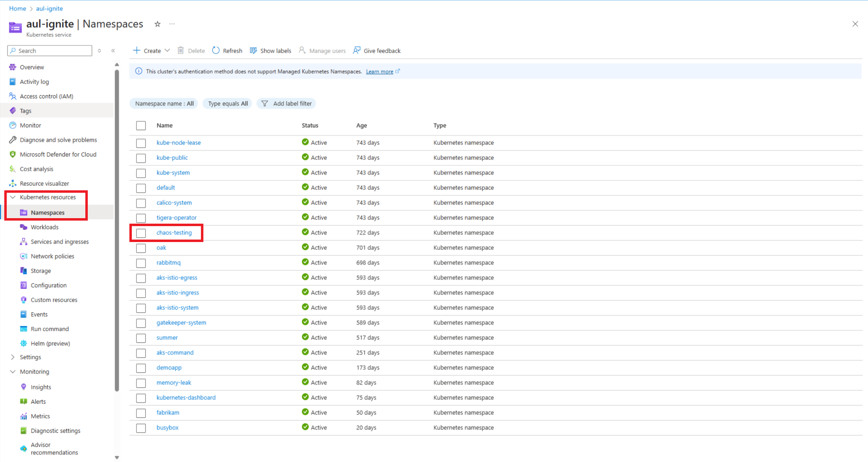
Task: Toggle the select-all checkbox in the header
Action: [x=141, y=126]
